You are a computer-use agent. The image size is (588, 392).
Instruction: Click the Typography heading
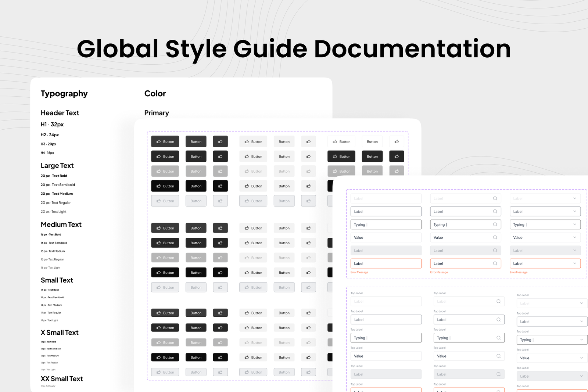click(x=64, y=94)
